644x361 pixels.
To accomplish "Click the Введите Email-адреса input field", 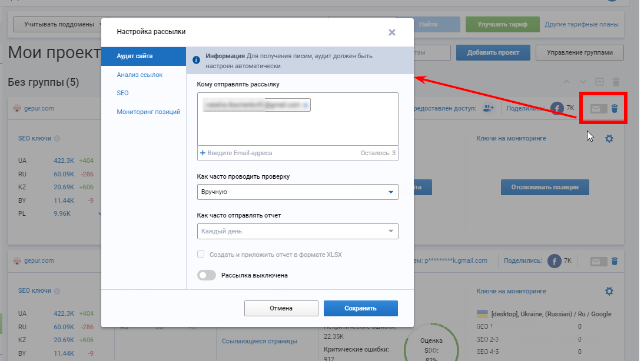I will (277, 153).
